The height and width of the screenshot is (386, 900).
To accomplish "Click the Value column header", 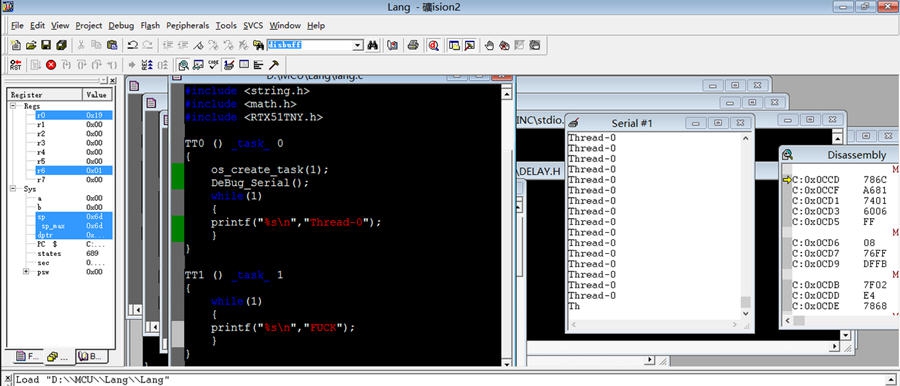I will coord(98,95).
